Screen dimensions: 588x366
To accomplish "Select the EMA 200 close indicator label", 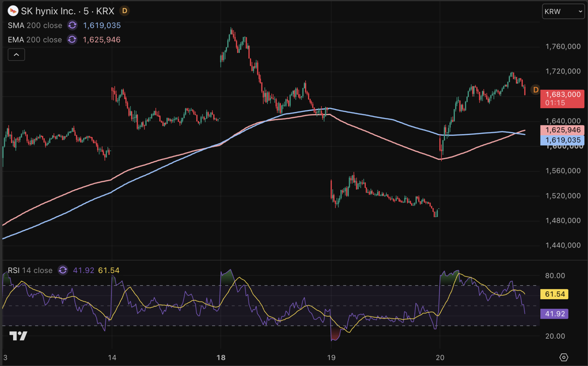I will pyautogui.click(x=35, y=40).
